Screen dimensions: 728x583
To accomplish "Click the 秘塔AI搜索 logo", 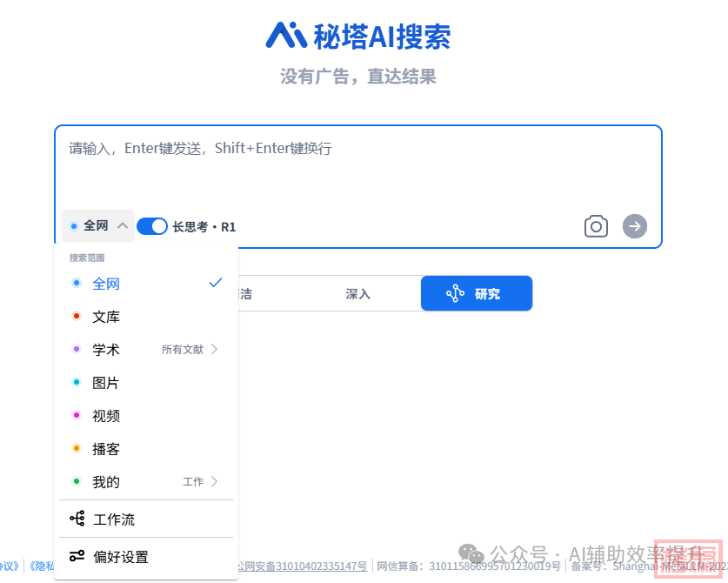I will pyautogui.click(x=358, y=36).
